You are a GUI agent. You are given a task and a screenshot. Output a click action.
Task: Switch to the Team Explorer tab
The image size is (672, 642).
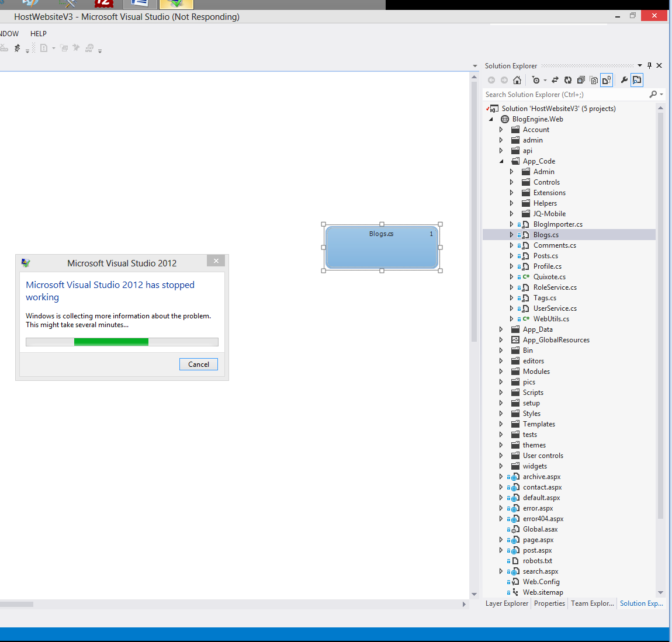click(593, 603)
